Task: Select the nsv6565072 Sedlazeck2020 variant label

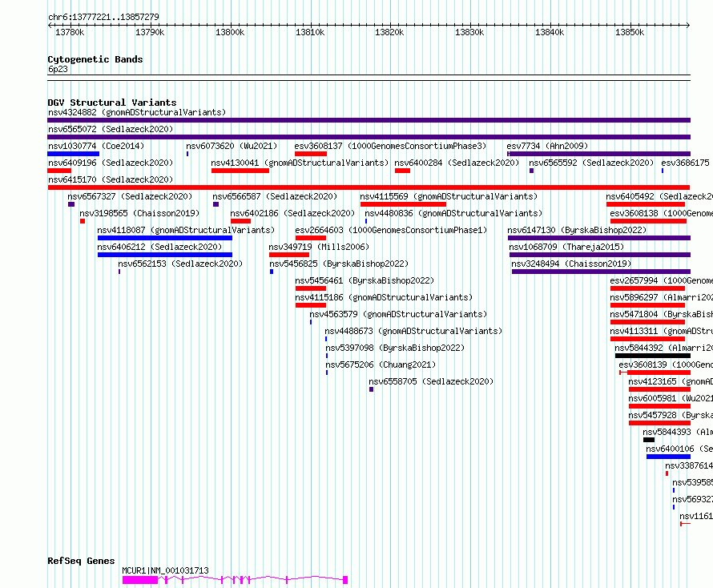Action: point(111,129)
